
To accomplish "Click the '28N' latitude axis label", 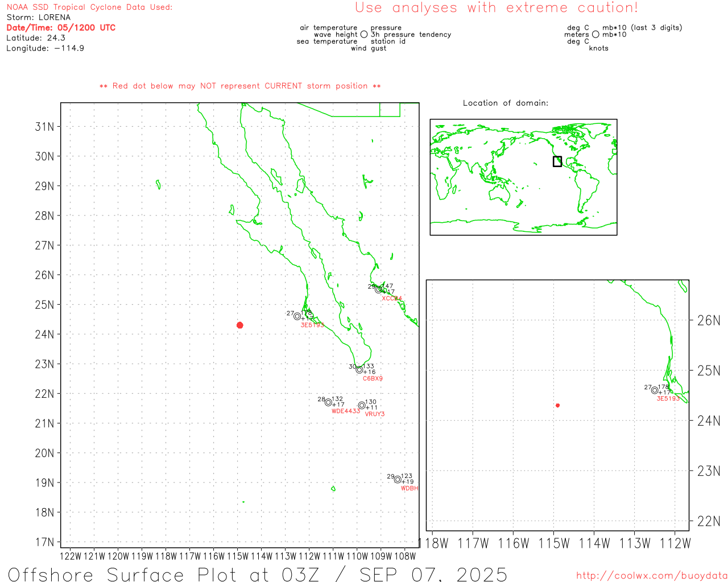I will click(x=45, y=215).
